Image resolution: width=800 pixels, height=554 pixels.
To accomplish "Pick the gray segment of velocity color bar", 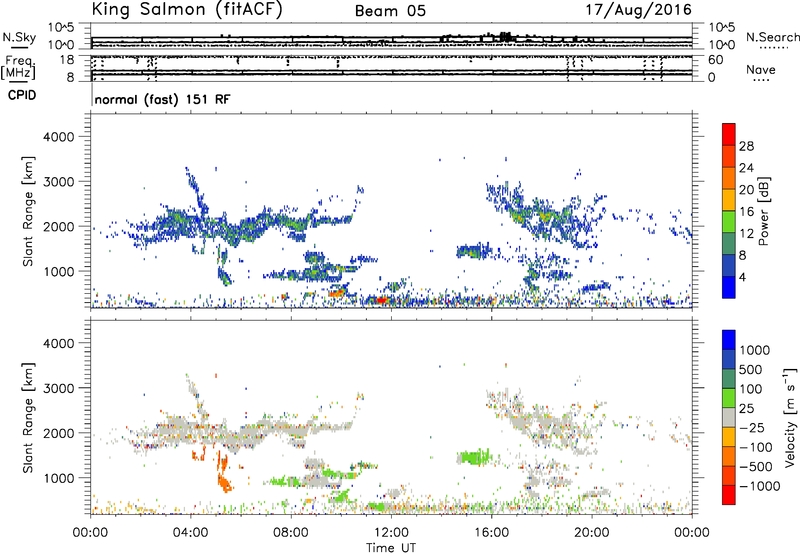I will [729, 417].
